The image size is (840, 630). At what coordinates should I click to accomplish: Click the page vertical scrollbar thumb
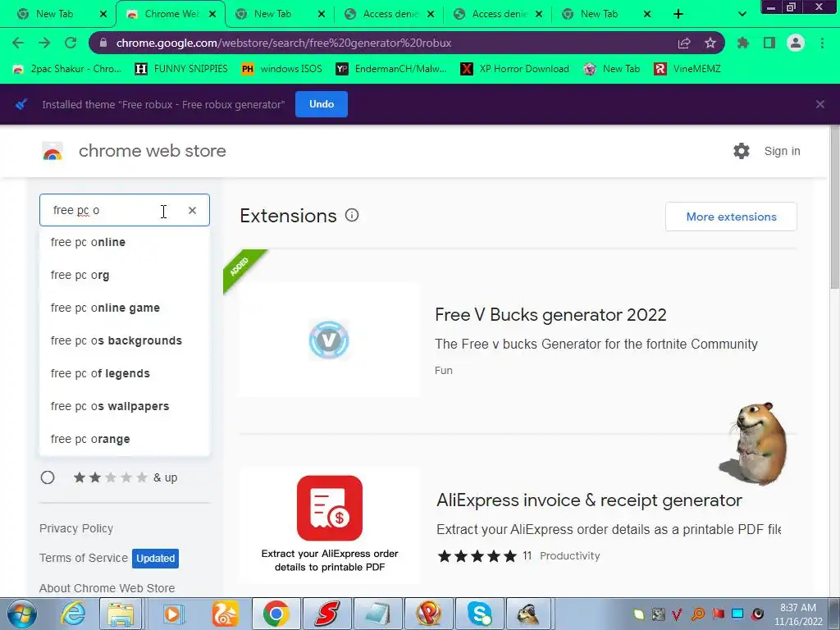click(834, 209)
